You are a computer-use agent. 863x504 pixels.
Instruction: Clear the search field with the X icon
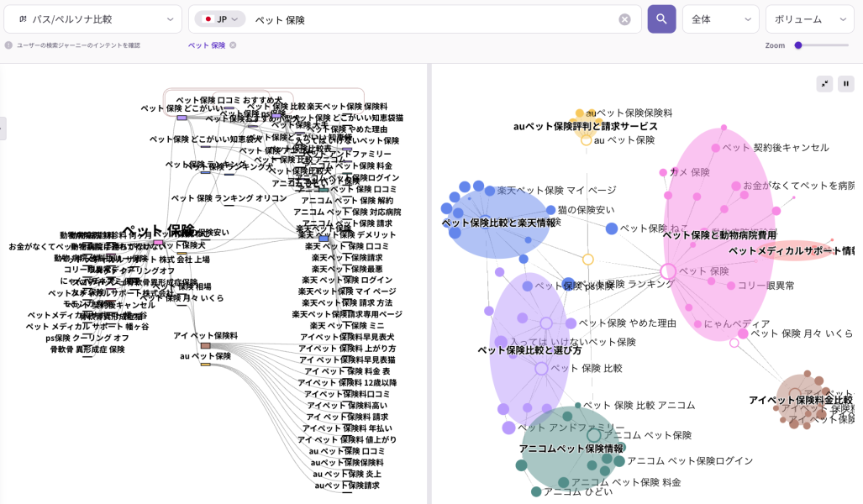click(x=624, y=19)
